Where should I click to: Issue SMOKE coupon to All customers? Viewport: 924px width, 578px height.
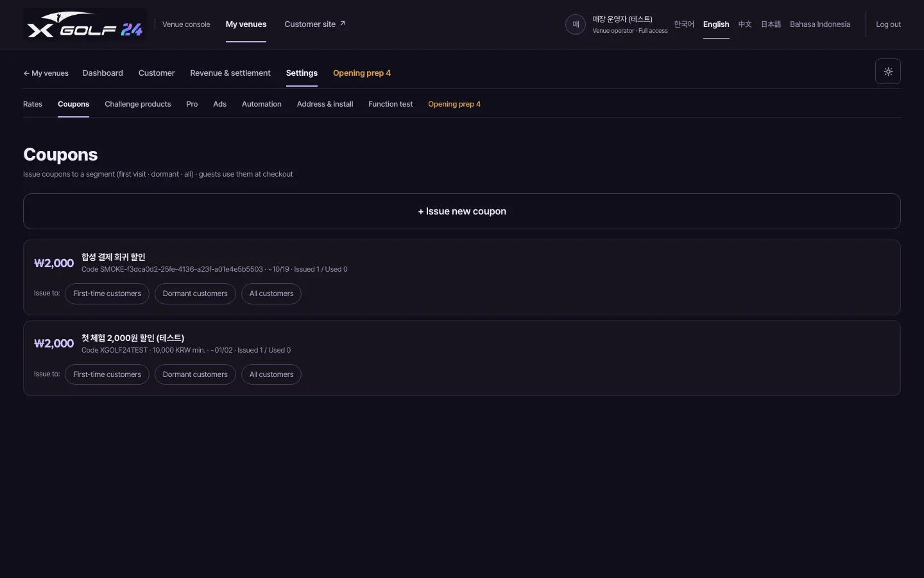271,293
